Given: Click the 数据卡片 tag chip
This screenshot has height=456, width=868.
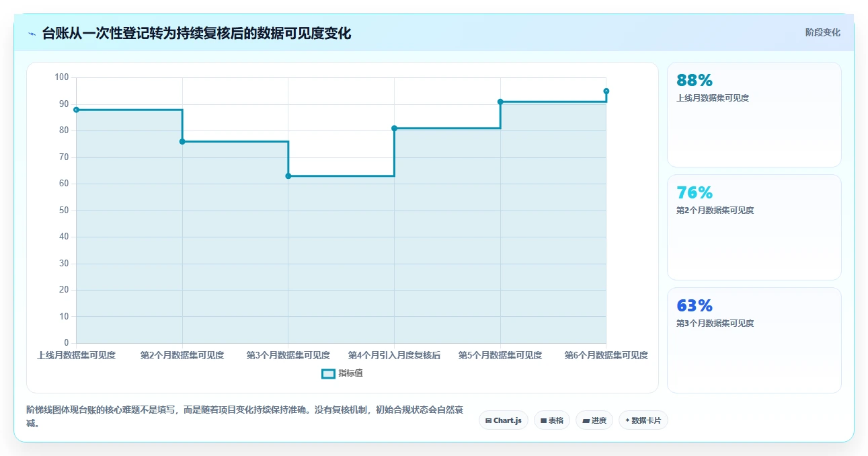Looking at the screenshot, I should tap(643, 420).
